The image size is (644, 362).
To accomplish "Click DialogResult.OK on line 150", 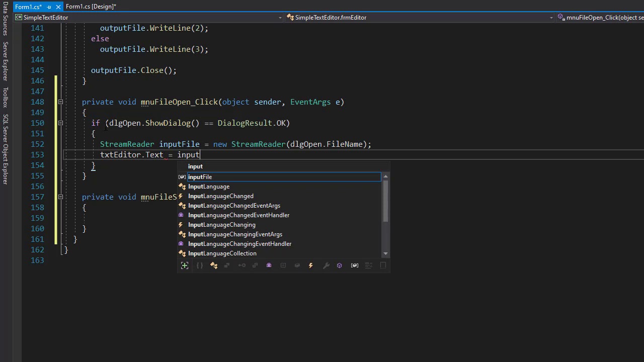I will point(252,123).
